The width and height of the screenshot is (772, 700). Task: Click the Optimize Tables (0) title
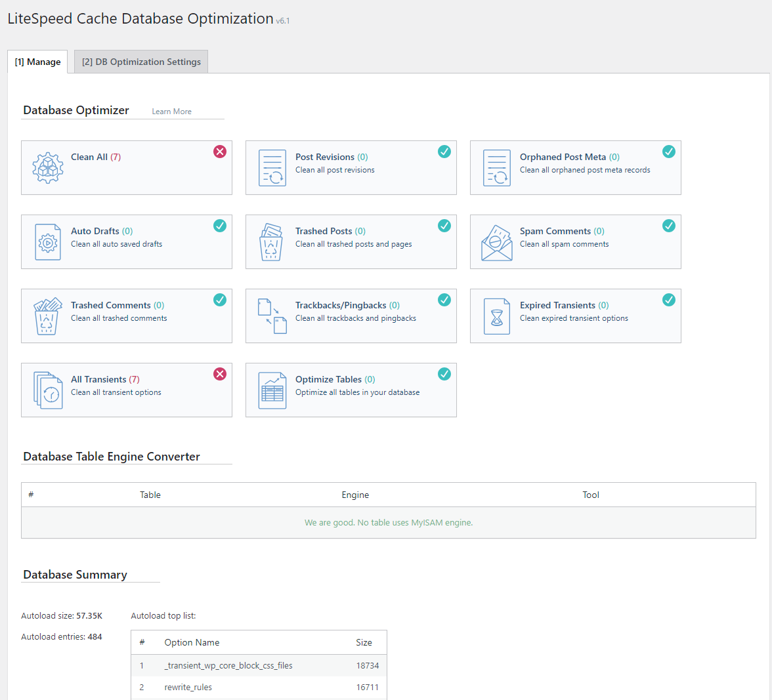click(x=335, y=380)
